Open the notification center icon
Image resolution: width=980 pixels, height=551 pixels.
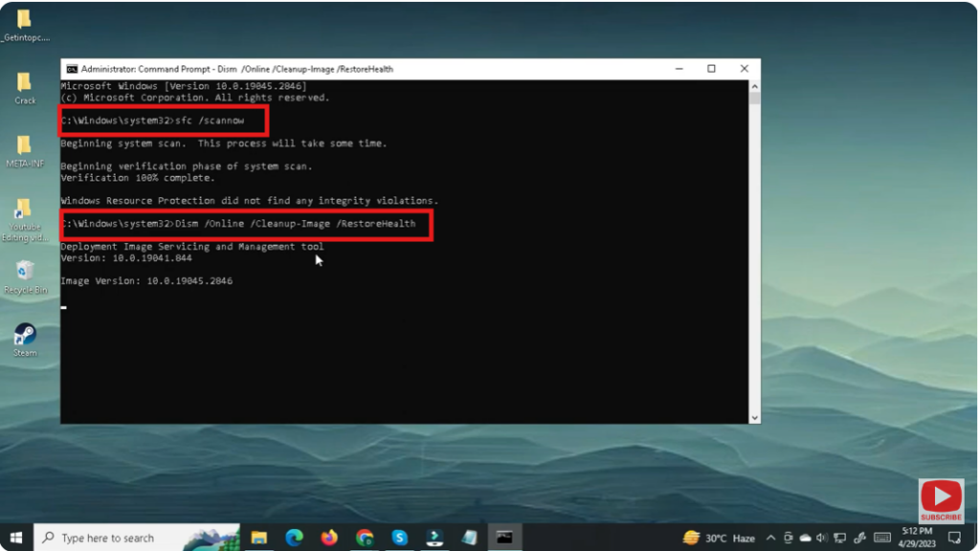pos(953,538)
